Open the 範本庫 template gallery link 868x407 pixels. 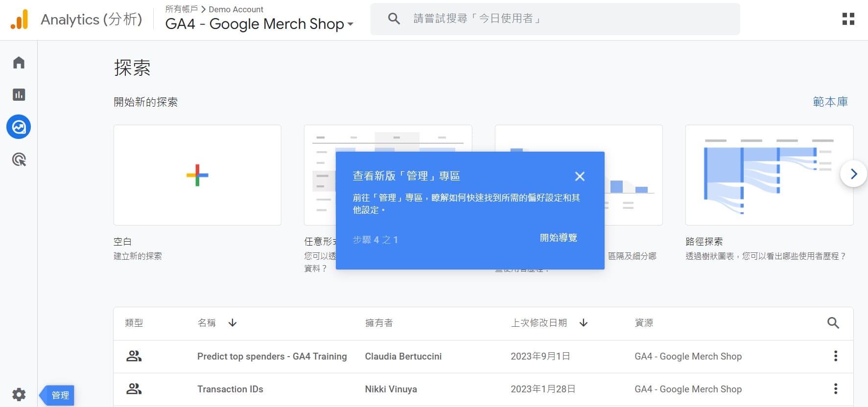[x=830, y=102]
